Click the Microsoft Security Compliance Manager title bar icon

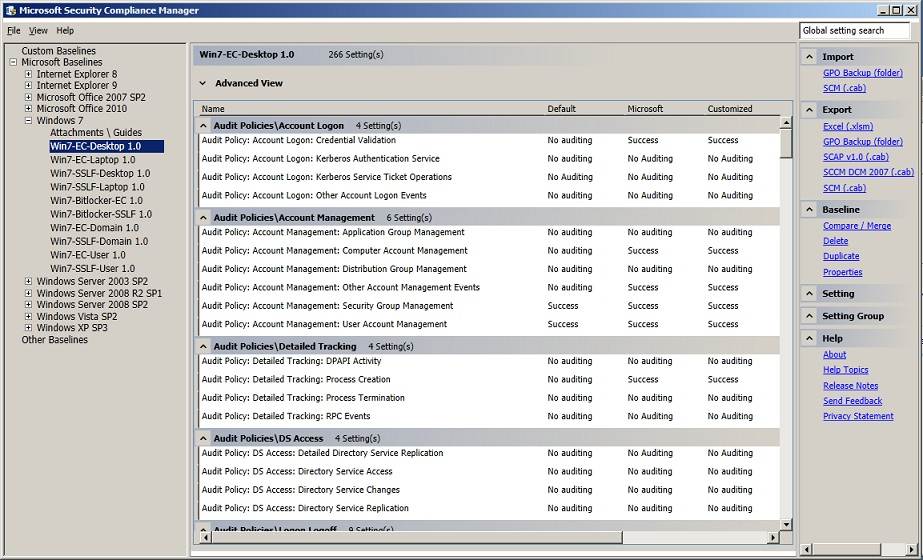tap(9, 10)
